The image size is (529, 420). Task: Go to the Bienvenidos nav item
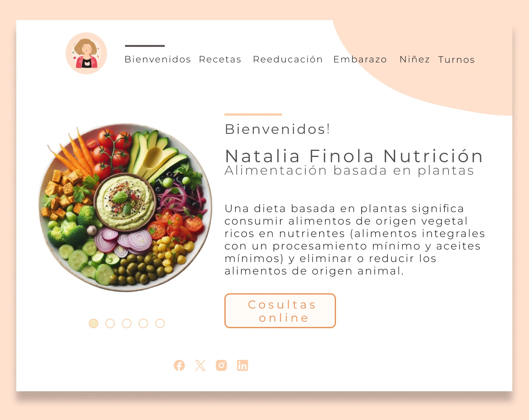pos(158,59)
